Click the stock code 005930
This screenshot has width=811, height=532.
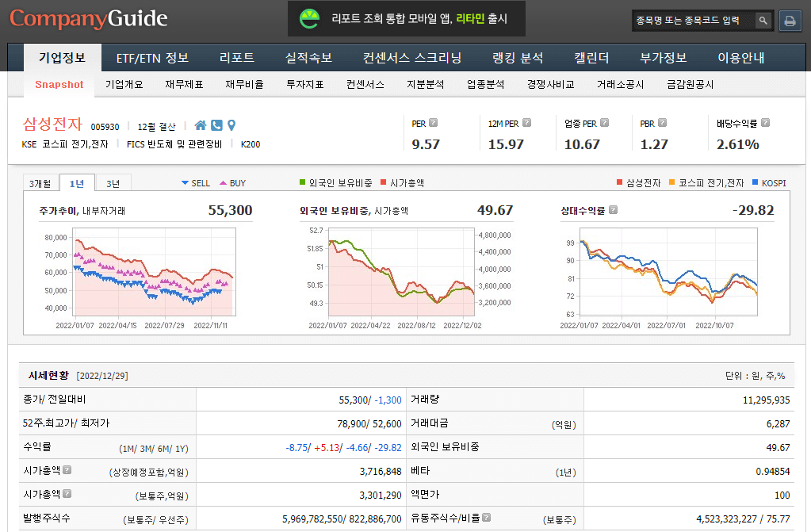click(x=105, y=127)
